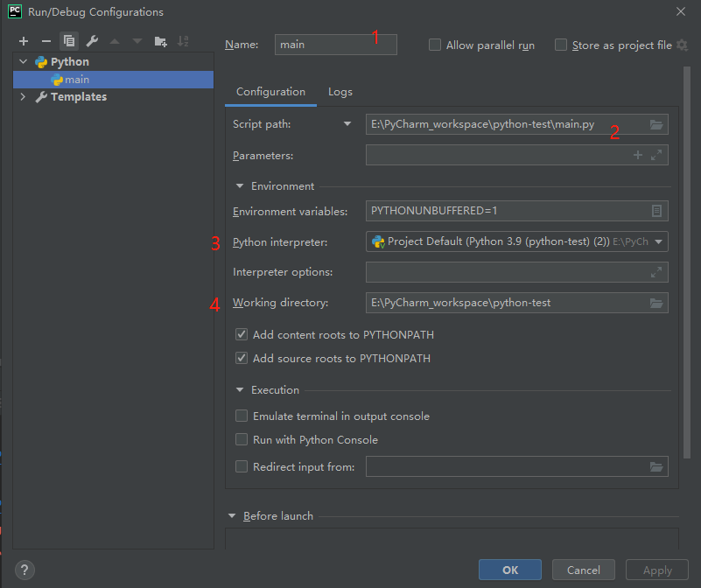
Task: Remove the selected configuration
Action: (x=46, y=40)
